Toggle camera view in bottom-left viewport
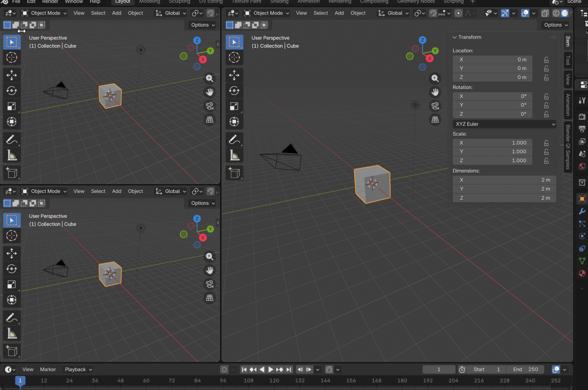The height and width of the screenshot is (390, 588). tap(210, 284)
